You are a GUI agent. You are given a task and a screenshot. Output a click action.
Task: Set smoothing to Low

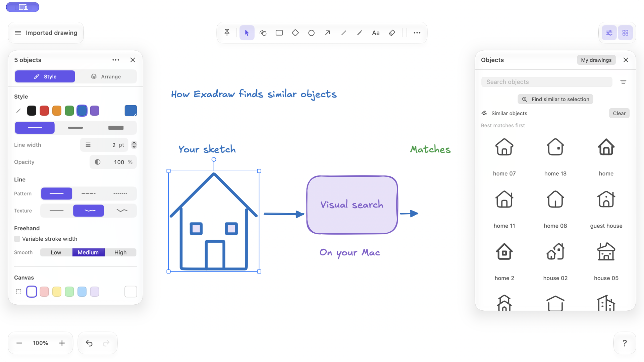[56, 252]
